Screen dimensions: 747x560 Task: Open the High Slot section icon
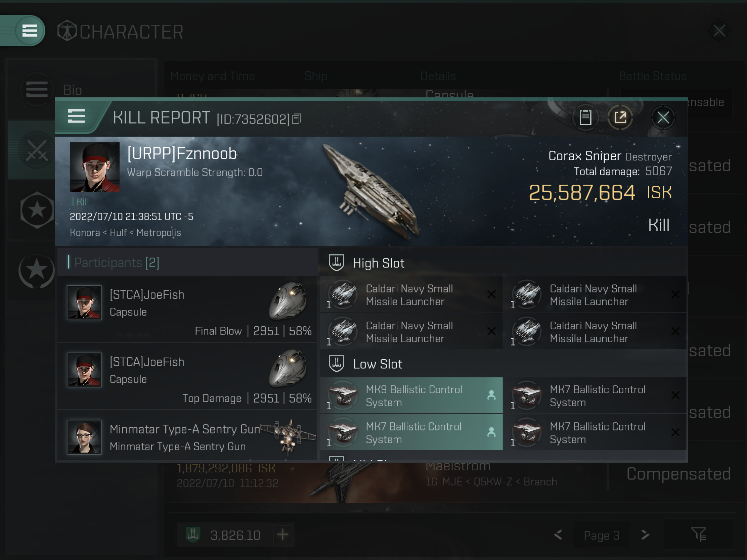337,263
